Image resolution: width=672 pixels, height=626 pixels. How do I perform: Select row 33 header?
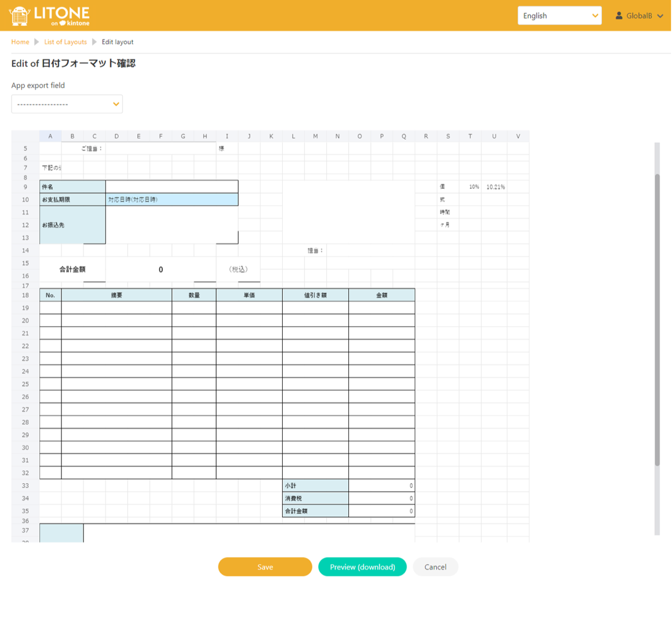coord(25,486)
